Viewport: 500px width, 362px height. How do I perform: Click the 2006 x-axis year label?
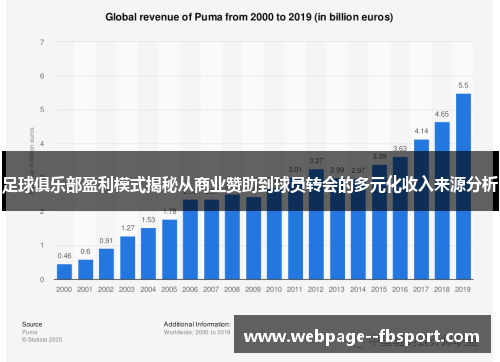pyautogui.click(x=190, y=289)
